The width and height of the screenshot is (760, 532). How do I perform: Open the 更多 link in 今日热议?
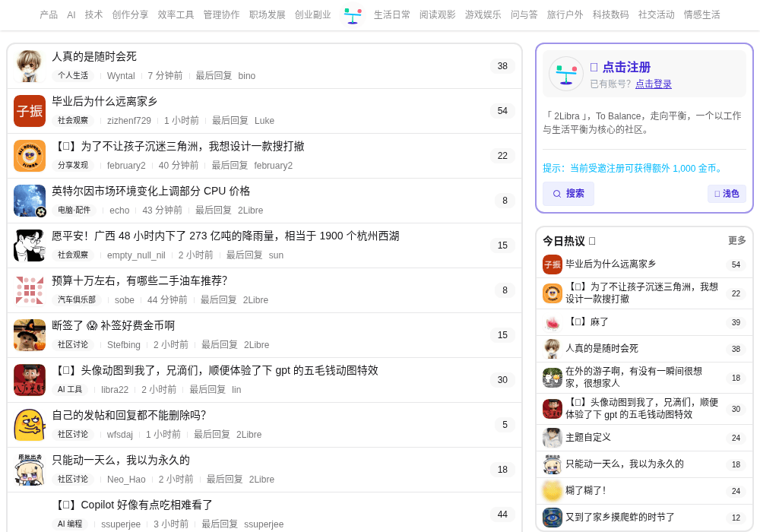tap(736, 240)
